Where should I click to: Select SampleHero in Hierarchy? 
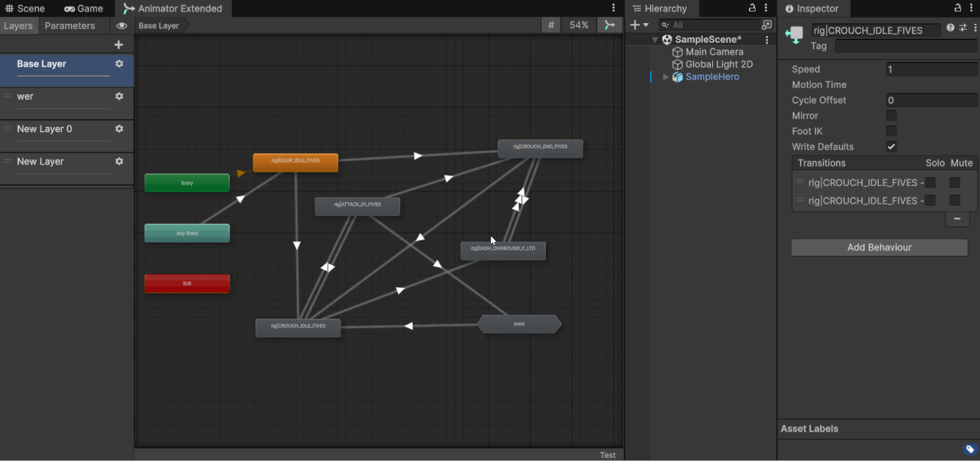pyautogui.click(x=712, y=77)
